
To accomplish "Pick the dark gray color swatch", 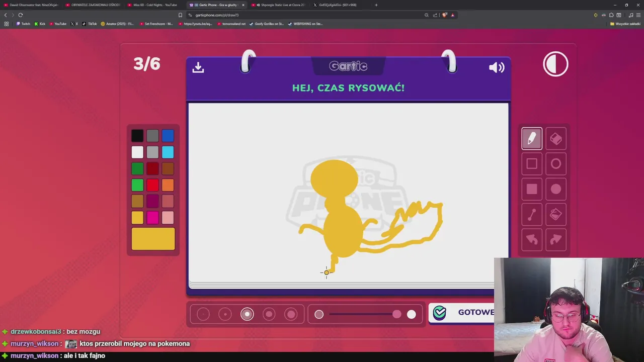I will [x=152, y=136].
